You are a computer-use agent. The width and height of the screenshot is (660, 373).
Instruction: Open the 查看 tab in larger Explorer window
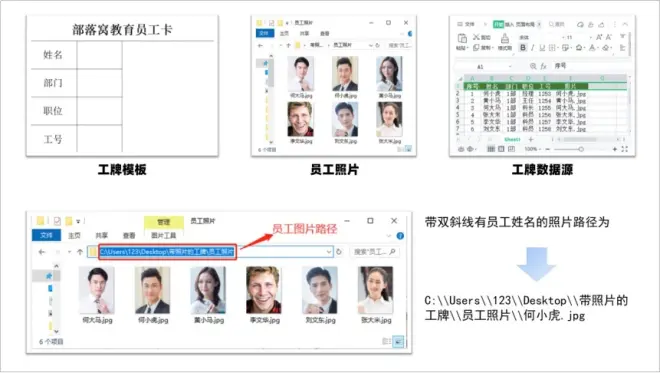click(129, 235)
